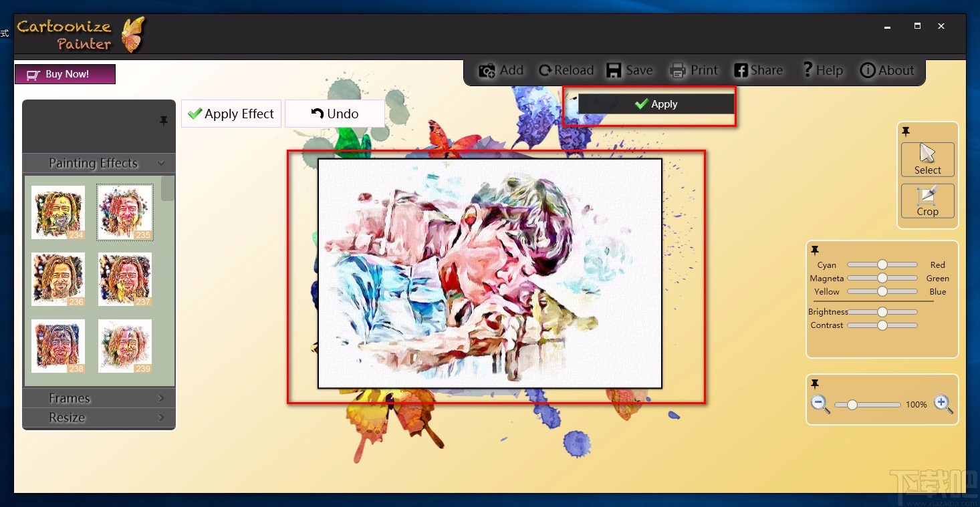Select painting effect thumbnail 235
Image resolution: width=980 pixels, height=507 pixels.
pos(125,212)
